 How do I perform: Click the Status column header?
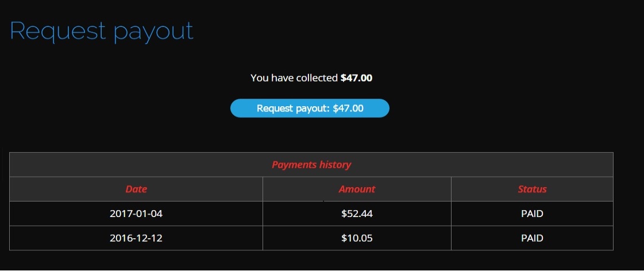coord(532,189)
